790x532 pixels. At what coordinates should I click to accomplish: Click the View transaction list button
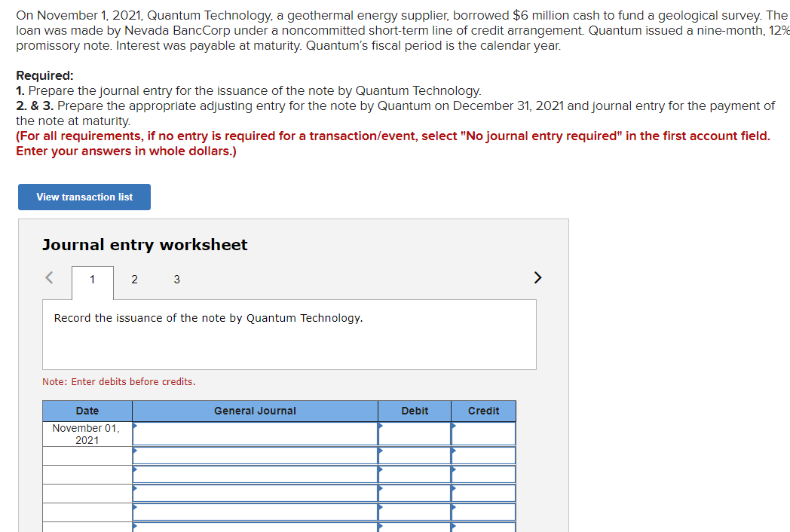click(x=84, y=197)
